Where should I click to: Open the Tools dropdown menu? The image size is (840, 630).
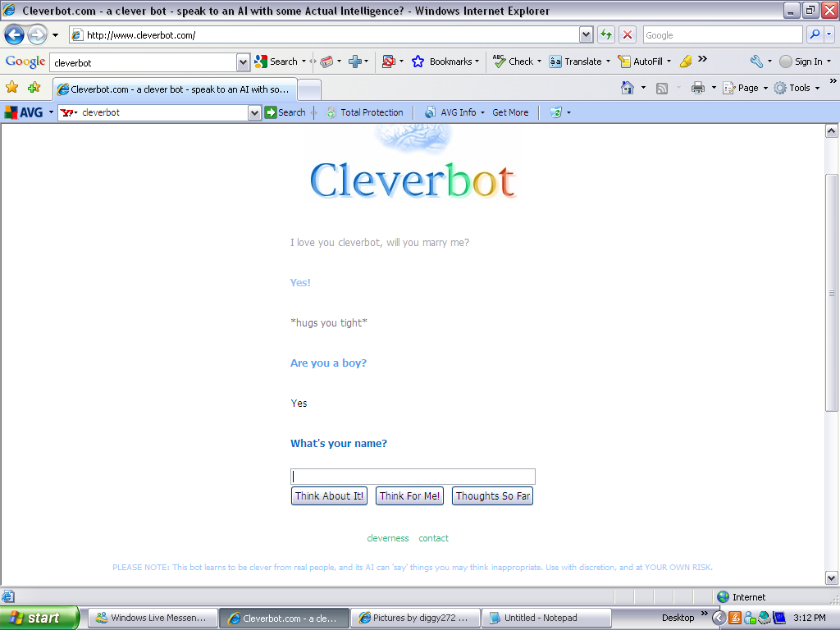(x=798, y=88)
